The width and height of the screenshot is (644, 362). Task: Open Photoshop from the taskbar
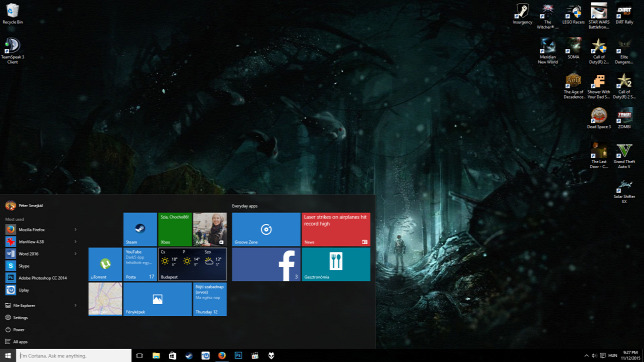238,355
